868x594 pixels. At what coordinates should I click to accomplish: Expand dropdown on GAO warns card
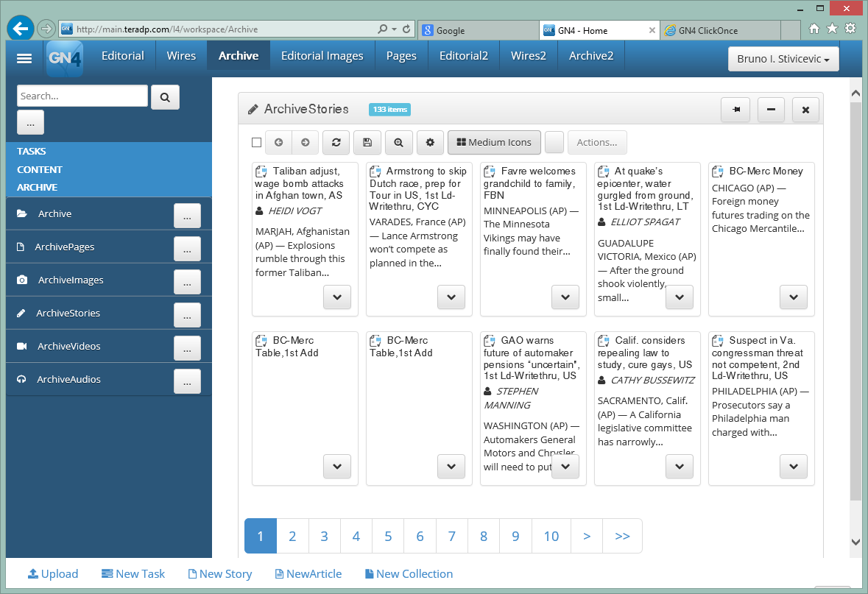click(565, 467)
